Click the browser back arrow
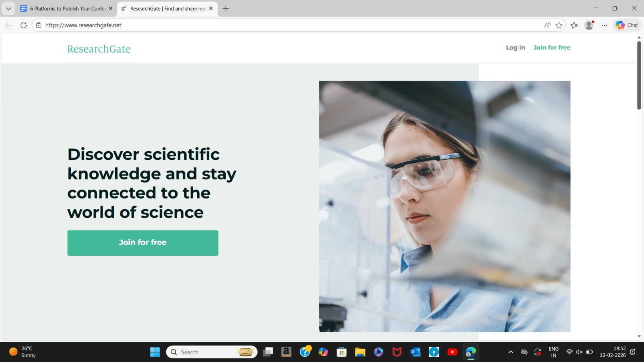Viewport: 644px width, 362px height. click(x=8, y=25)
